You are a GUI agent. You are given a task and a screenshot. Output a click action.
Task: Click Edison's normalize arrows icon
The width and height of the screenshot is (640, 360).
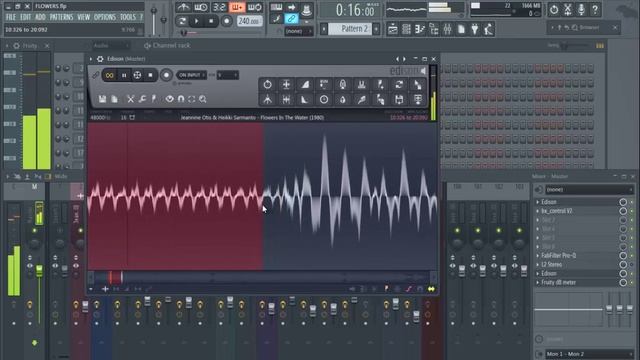point(286,84)
